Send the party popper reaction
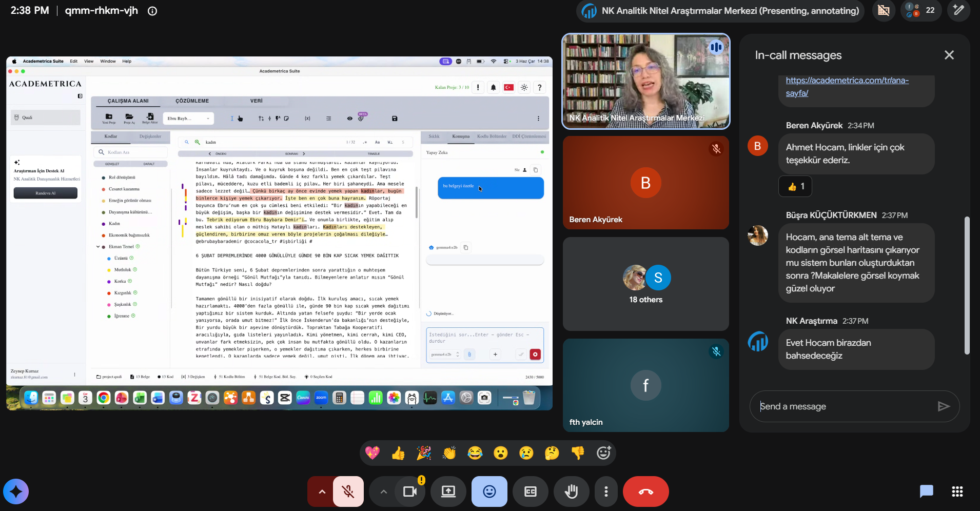Image resolution: width=980 pixels, height=511 pixels. click(x=424, y=453)
